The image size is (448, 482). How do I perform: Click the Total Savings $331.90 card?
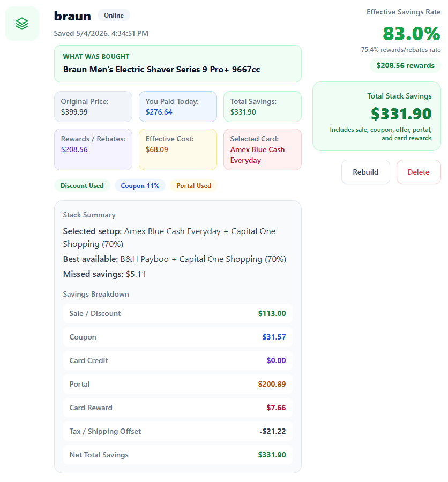click(x=263, y=107)
